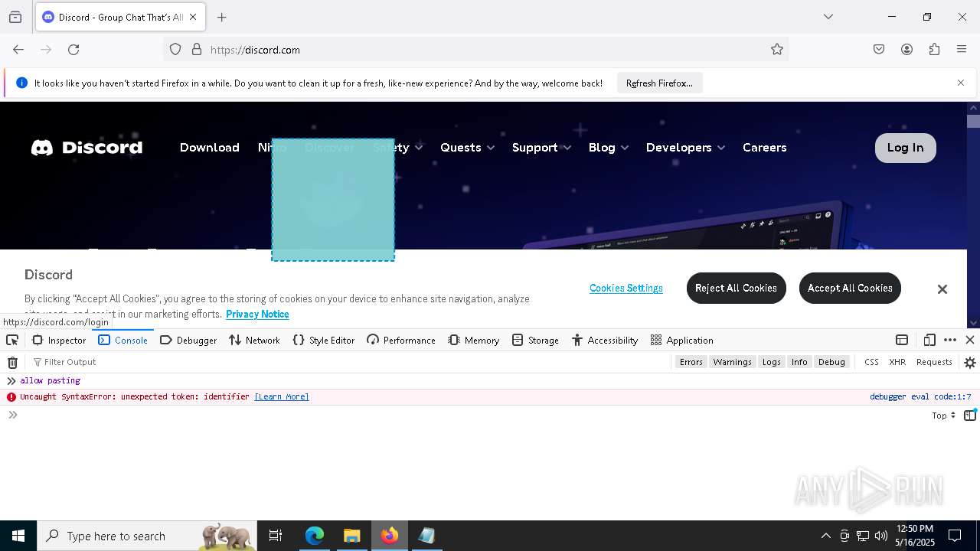Open devtools customize ellipsis menu
This screenshot has height=551, width=980.
click(x=950, y=341)
